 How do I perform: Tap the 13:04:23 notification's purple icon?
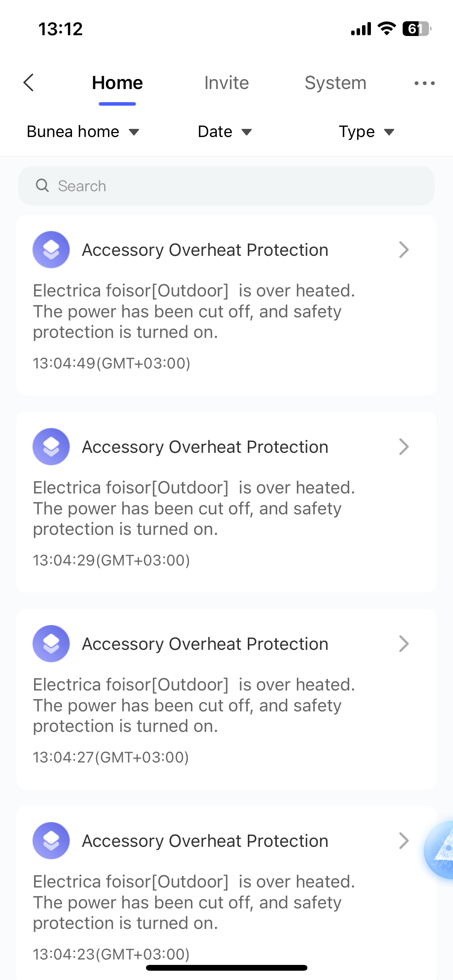coord(51,841)
